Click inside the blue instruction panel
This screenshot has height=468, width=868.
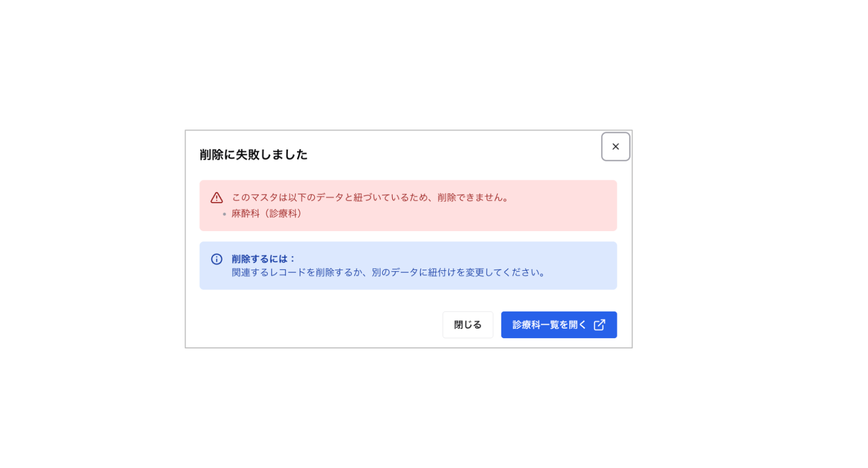pyautogui.click(x=408, y=265)
